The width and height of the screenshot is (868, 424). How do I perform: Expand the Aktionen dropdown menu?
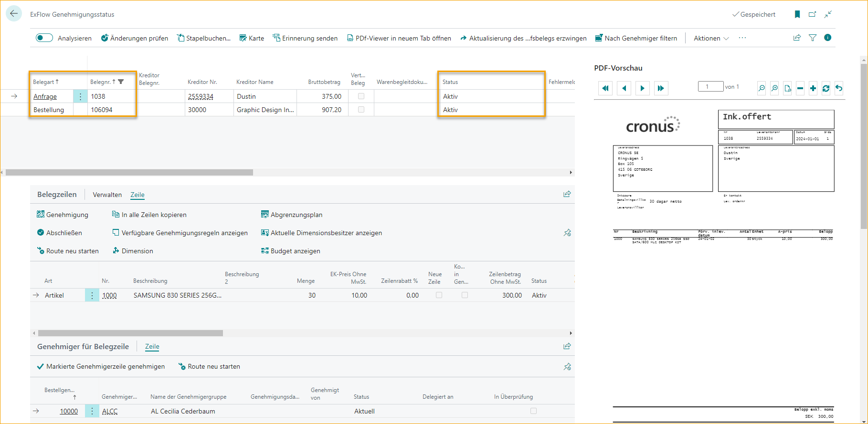[x=711, y=38]
